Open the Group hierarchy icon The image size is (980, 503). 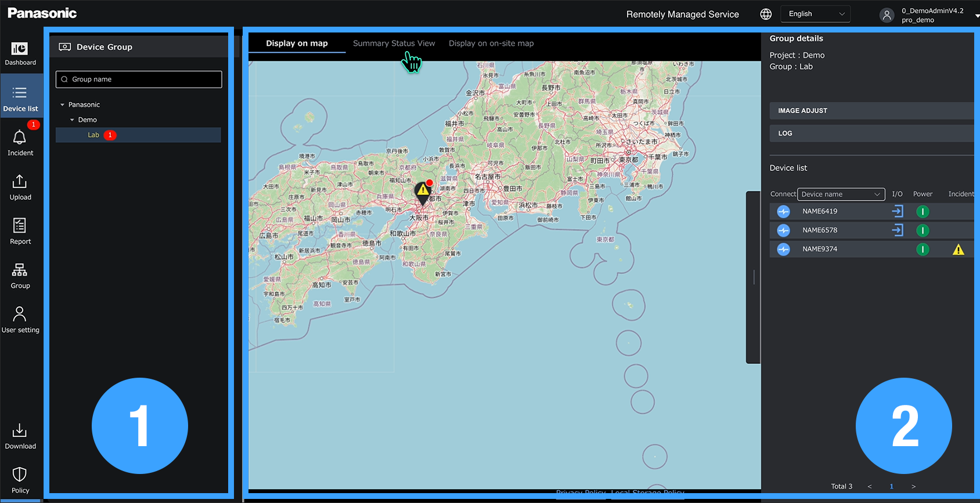(20, 270)
